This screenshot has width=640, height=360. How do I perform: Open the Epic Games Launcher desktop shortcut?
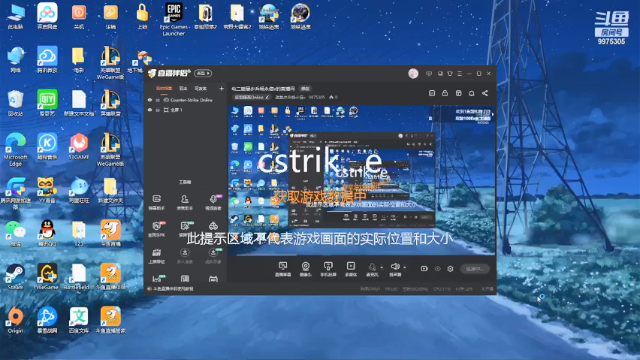[x=174, y=19]
